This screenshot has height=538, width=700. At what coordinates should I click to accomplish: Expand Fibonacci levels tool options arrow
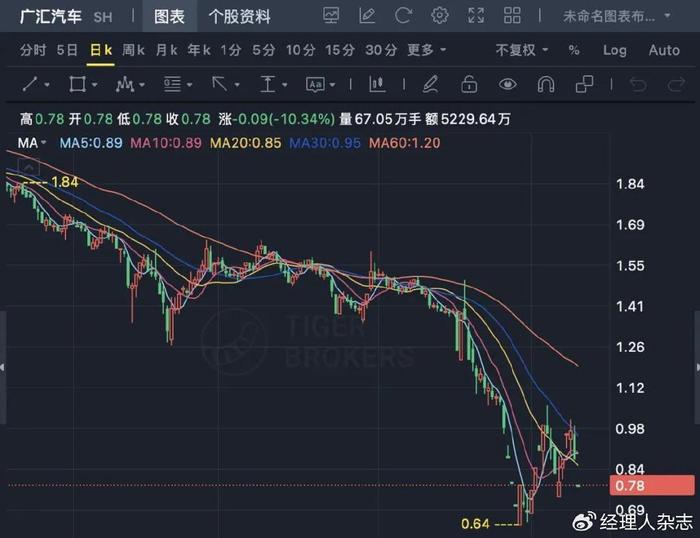pyautogui.click(x=189, y=84)
